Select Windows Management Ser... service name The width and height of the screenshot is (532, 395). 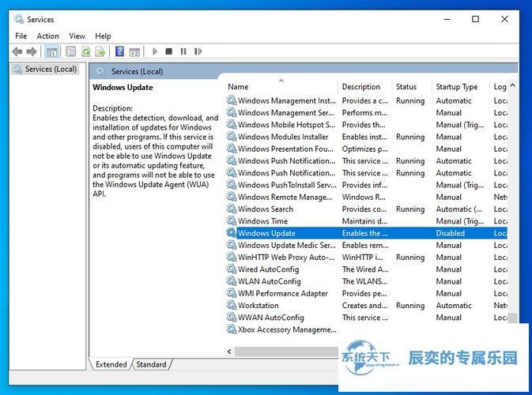[286, 112]
